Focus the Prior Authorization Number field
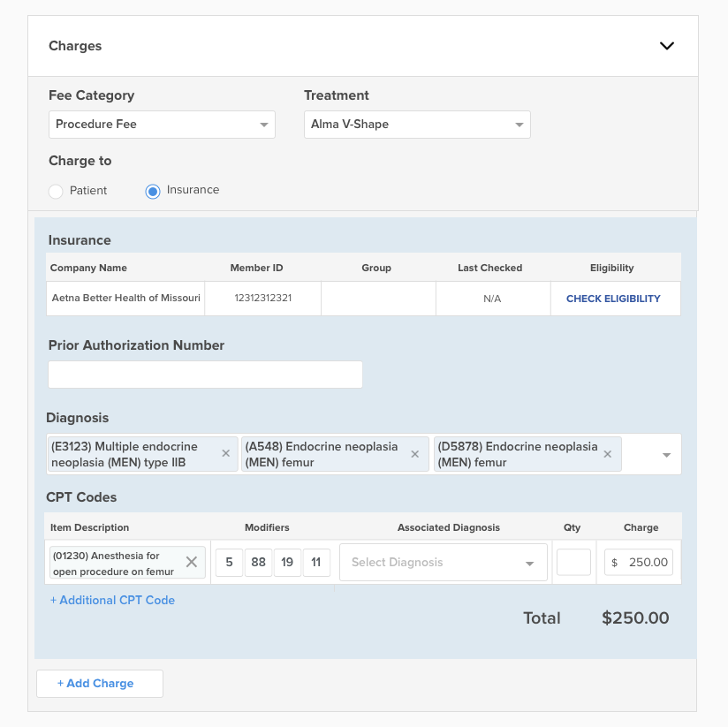Screen dimensions: 728x727 click(x=205, y=375)
